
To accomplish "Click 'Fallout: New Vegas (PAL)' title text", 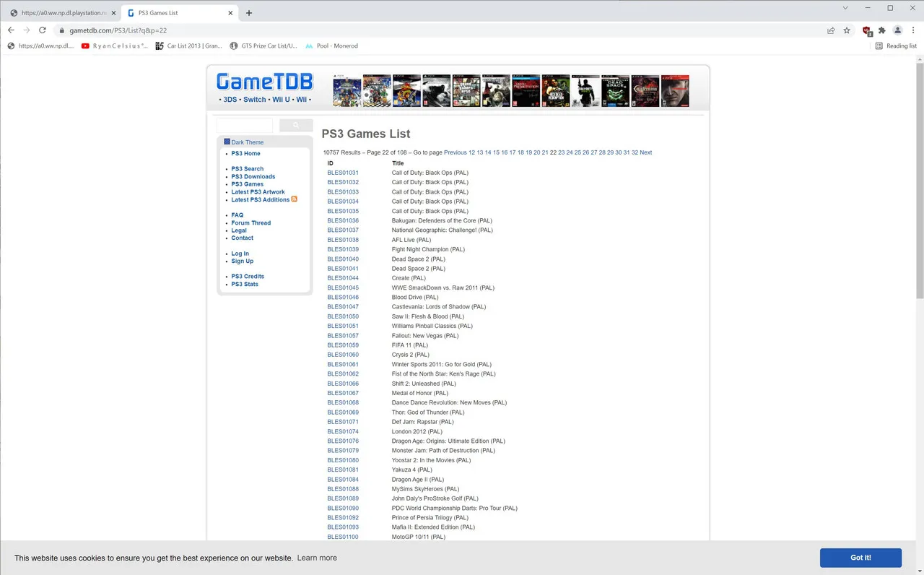I will point(425,336).
